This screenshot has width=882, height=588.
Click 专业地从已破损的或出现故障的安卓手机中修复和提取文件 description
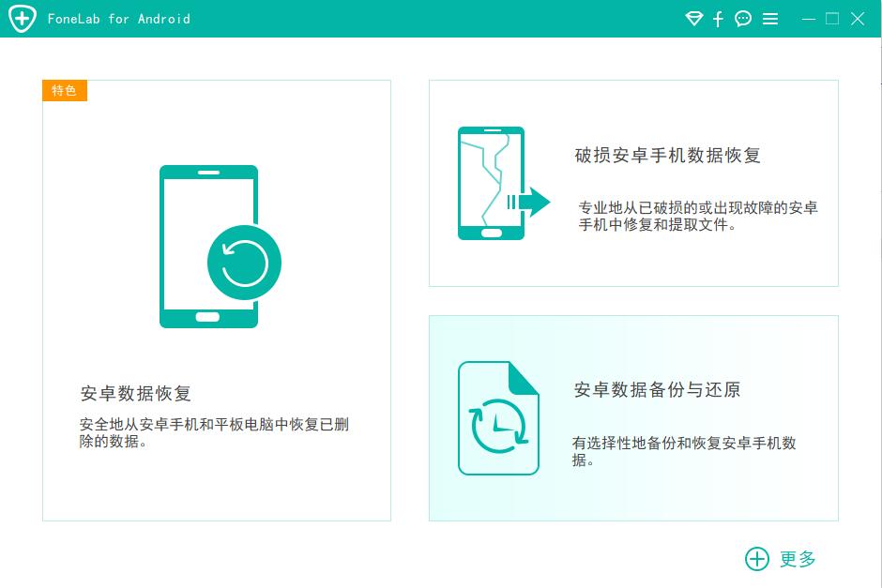click(698, 216)
